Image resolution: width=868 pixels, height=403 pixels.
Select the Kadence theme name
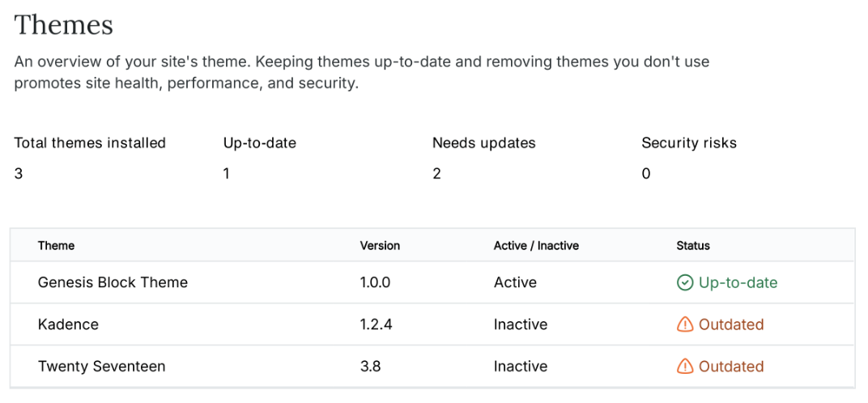pyautogui.click(x=68, y=325)
